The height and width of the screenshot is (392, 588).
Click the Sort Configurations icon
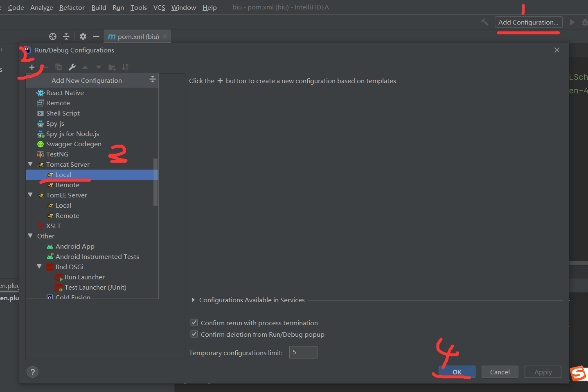coord(125,67)
